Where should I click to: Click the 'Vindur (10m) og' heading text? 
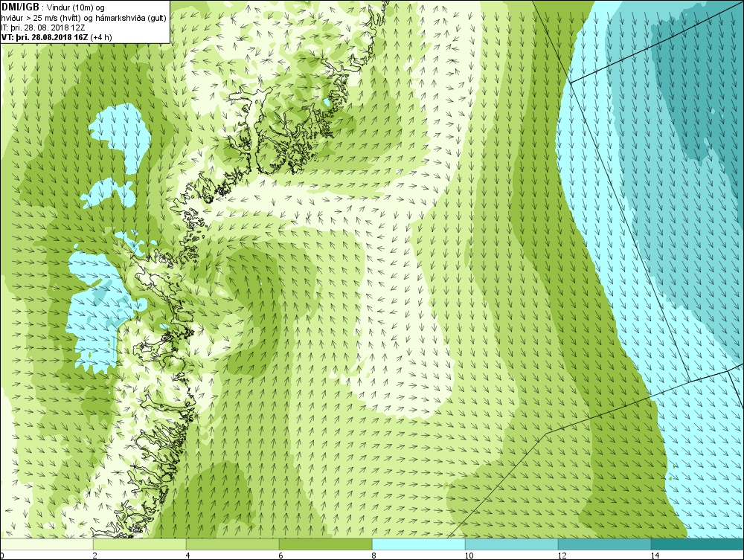pos(76,7)
